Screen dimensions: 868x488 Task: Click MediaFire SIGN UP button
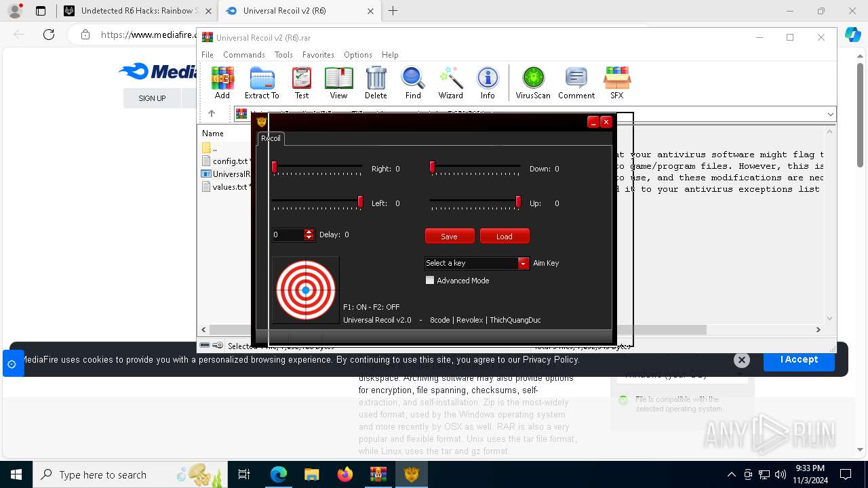click(x=152, y=98)
